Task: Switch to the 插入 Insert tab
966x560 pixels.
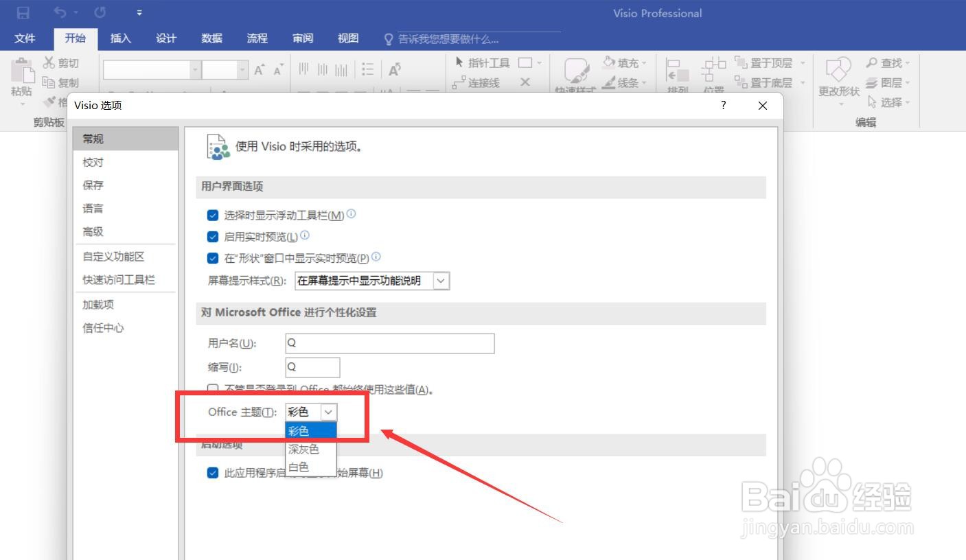Action: (x=121, y=38)
